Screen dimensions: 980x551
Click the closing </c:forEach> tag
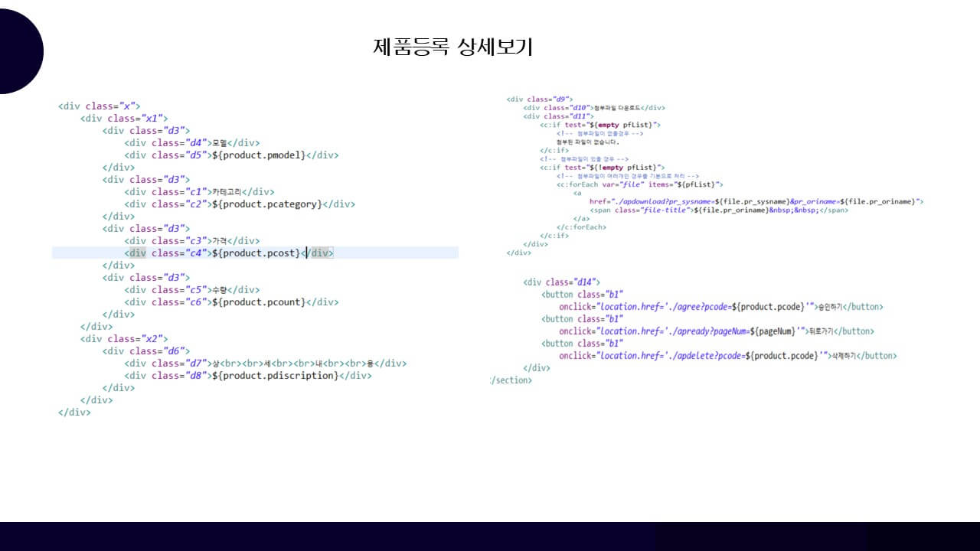pyautogui.click(x=581, y=227)
